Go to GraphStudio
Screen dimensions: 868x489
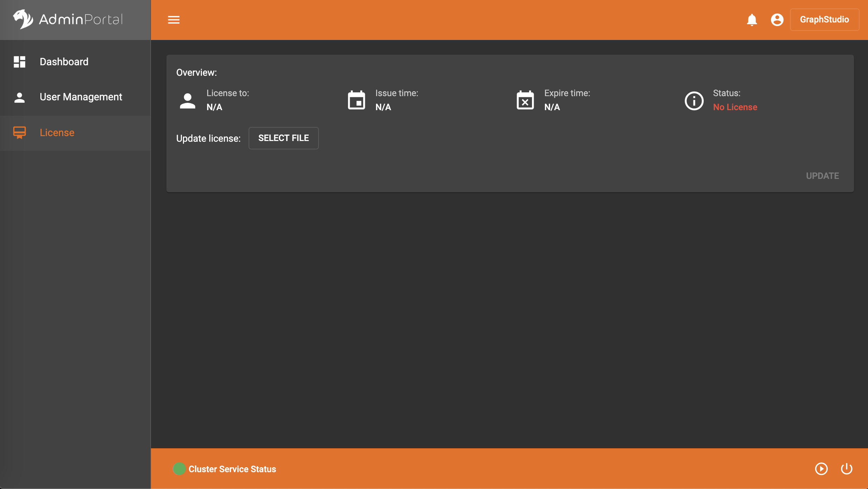(824, 20)
